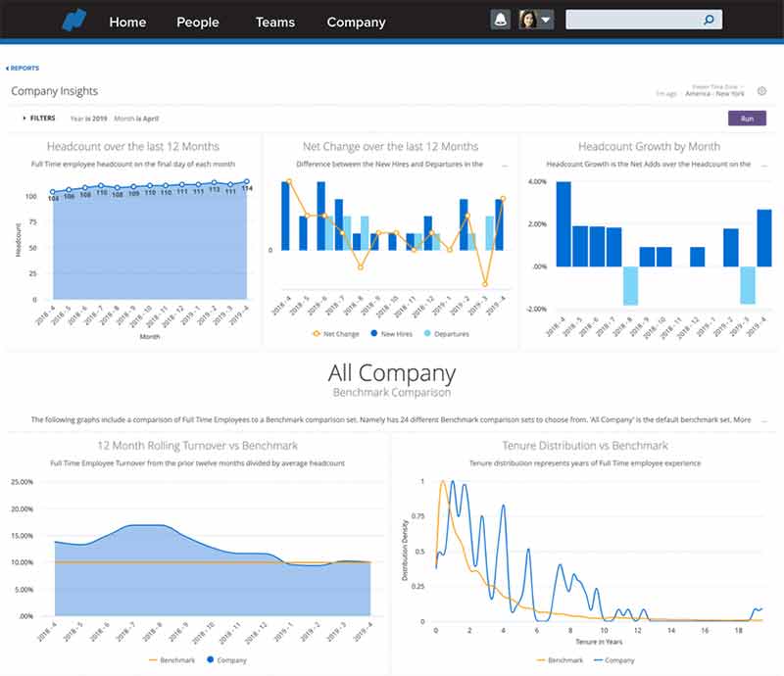Expand the benchmark description ellipsis

point(764,419)
